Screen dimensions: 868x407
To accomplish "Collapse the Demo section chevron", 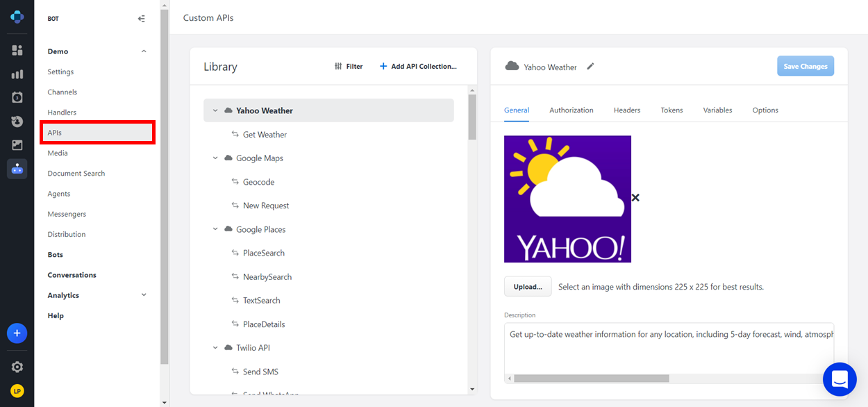I will 144,51.
